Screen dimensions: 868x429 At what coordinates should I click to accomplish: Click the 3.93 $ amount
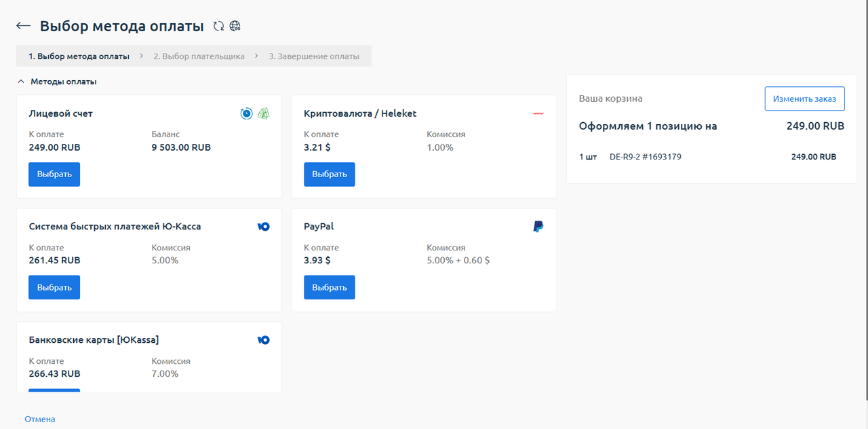(317, 261)
